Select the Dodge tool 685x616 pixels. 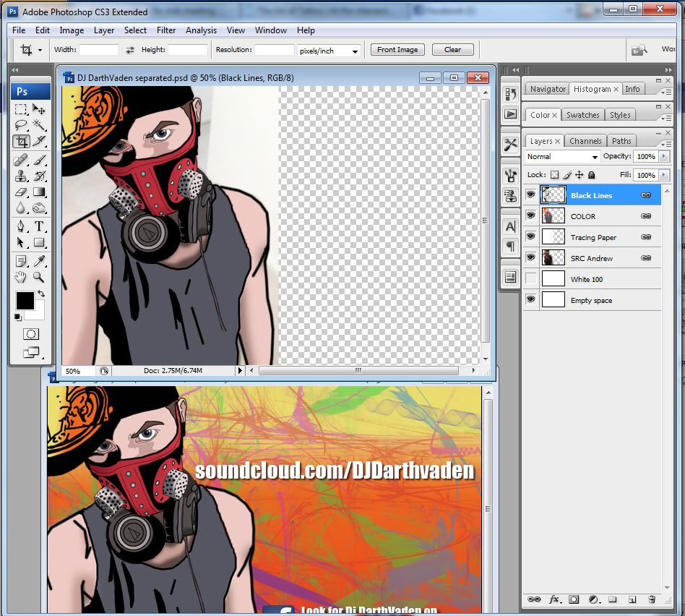click(x=39, y=208)
